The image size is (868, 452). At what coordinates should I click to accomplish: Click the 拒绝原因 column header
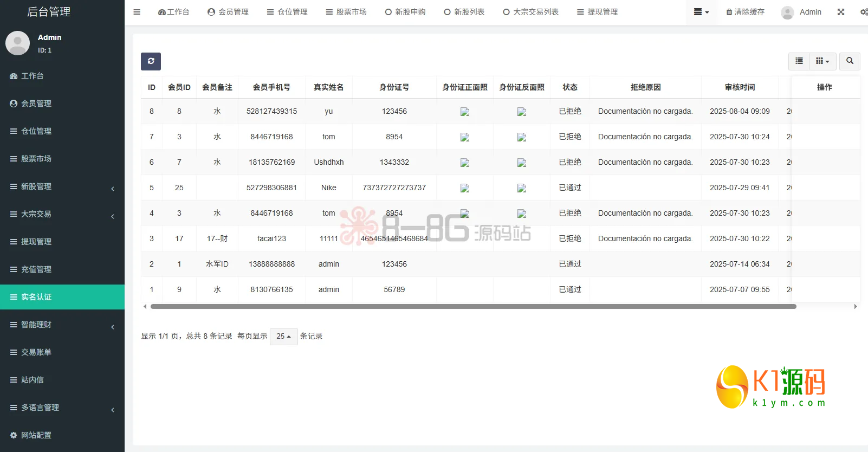click(x=645, y=87)
